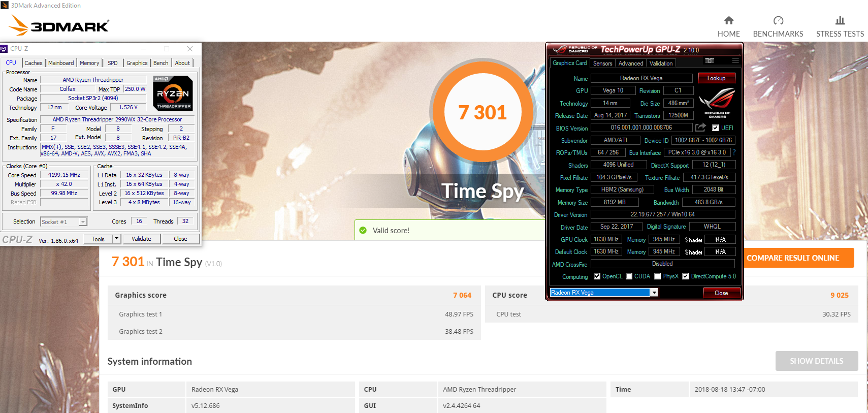
Task: Click GPU-Z BIOS save/share arrow icon
Action: 700,128
